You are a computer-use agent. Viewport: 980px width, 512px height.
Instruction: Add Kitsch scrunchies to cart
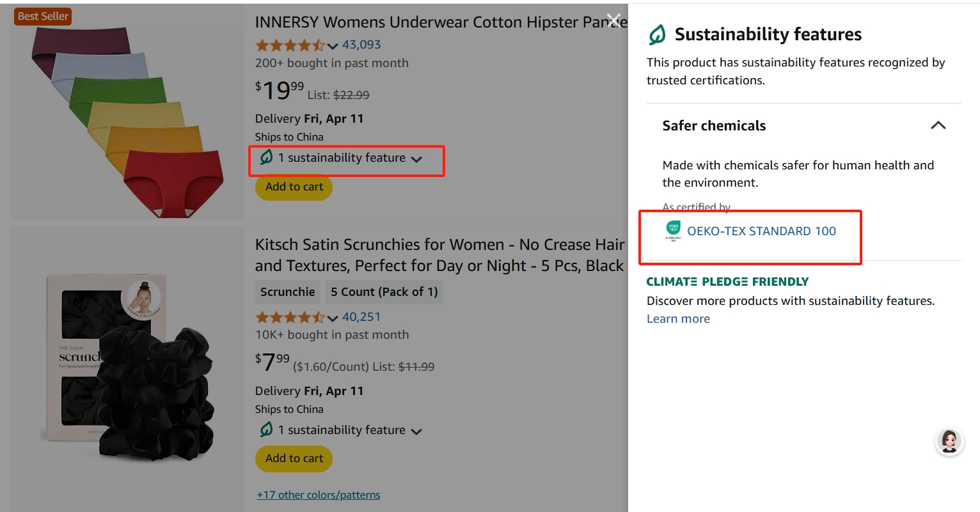point(294,458)
